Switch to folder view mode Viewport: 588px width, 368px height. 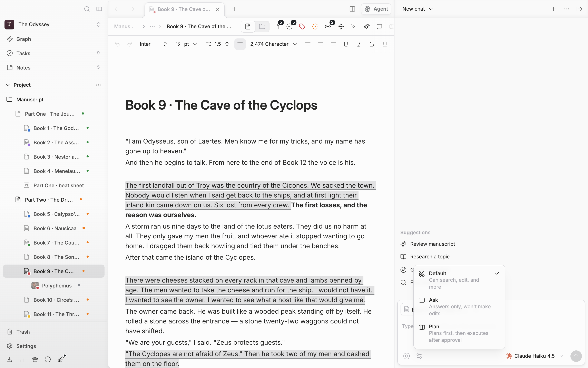click(262, 27)
